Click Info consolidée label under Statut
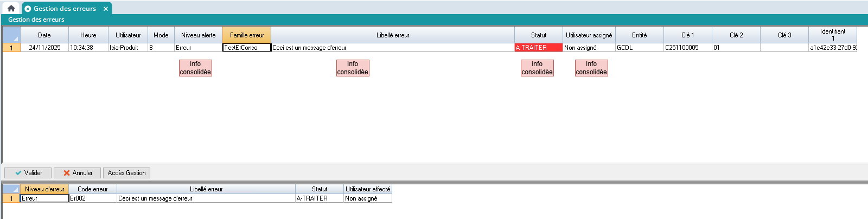The width and height of the screenshot is (868, 219). pos(537,68)
